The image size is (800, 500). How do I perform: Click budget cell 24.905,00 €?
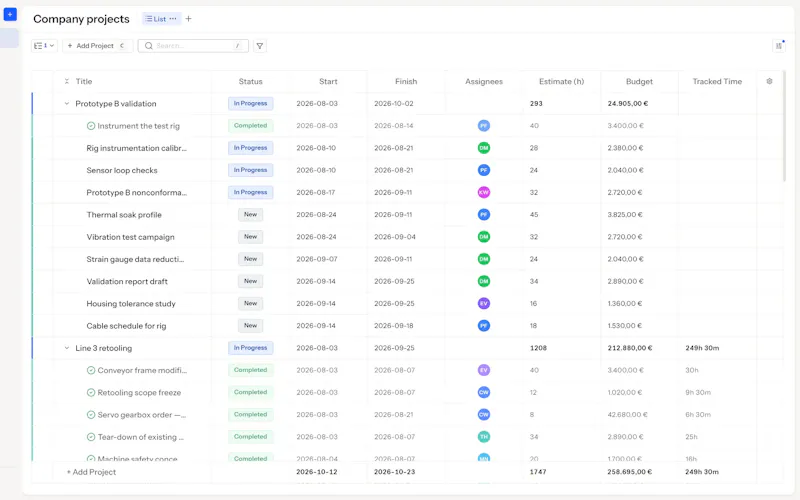click(x=628, y=104)
